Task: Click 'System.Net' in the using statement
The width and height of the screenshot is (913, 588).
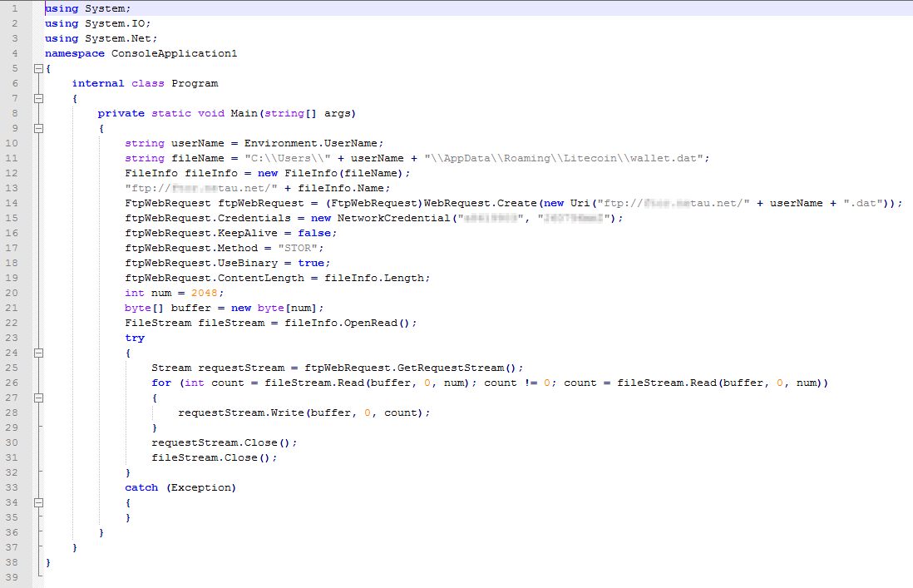Action: (x=118, y=38)
